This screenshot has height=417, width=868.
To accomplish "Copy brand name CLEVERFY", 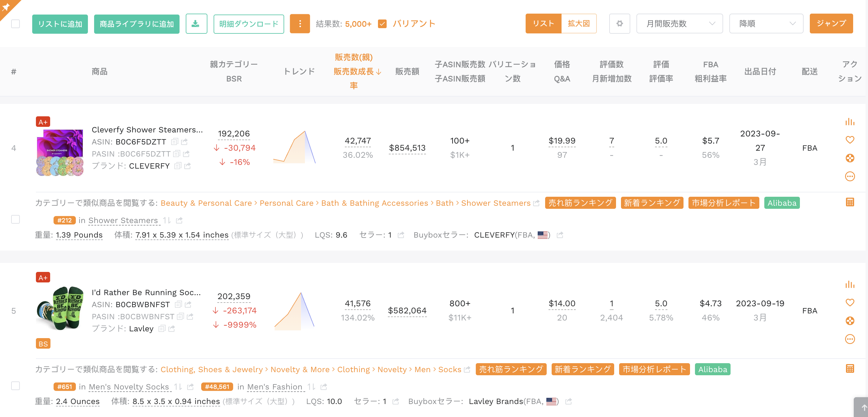I will [x=178, y=166].
